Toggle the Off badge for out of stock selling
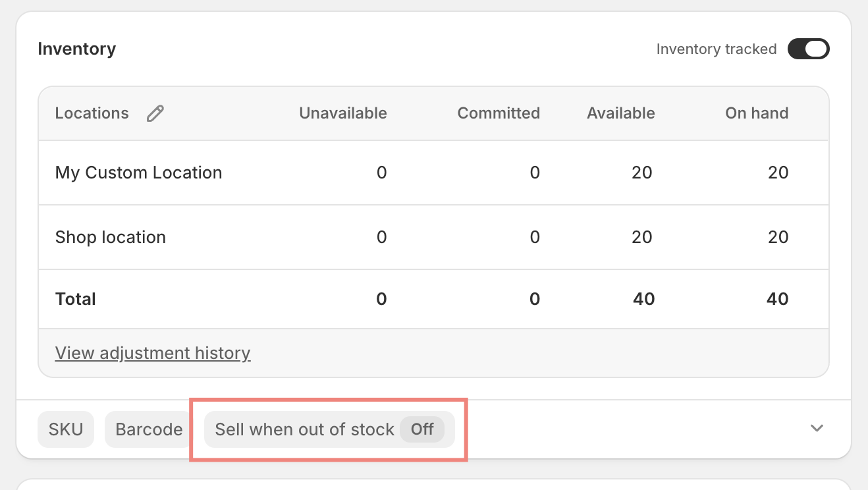Viewport: 868px width, 490px height. pos(422,429)
